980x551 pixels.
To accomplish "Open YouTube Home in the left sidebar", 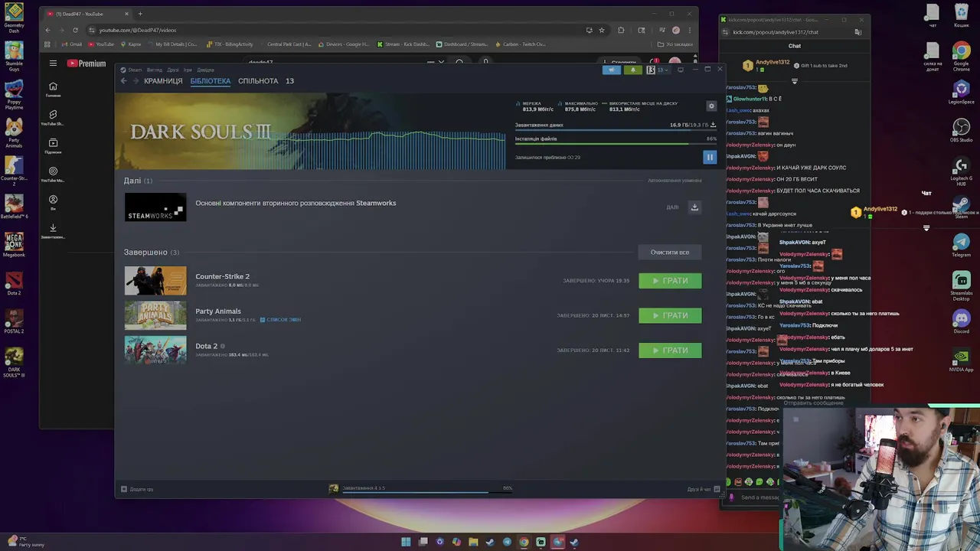I will [x=53, y=90].
